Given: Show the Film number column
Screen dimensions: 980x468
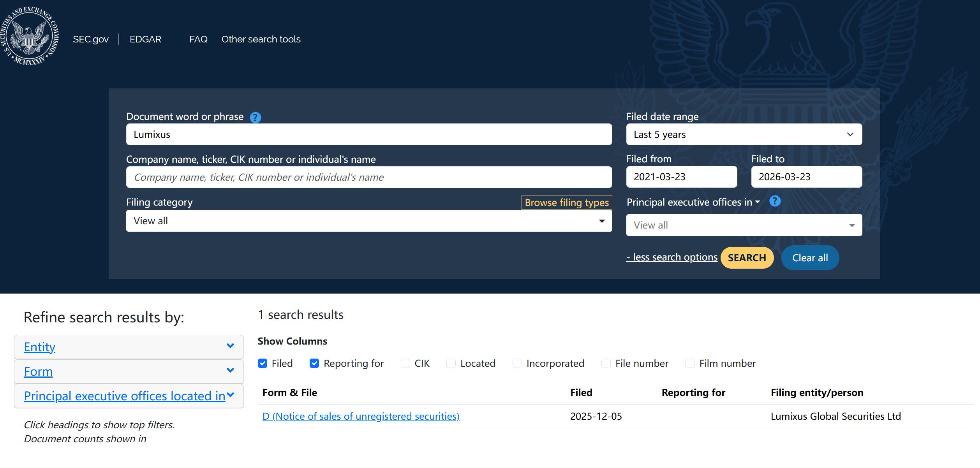Looking at the screenshot, I should point(690,363).
